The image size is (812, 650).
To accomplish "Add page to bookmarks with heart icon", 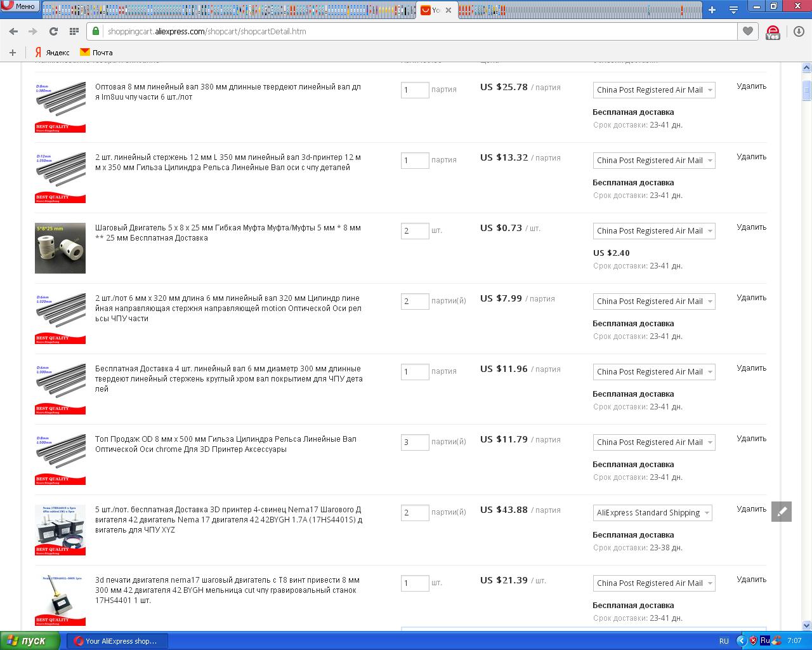I will pyautogui.click(x=748, y=31).
